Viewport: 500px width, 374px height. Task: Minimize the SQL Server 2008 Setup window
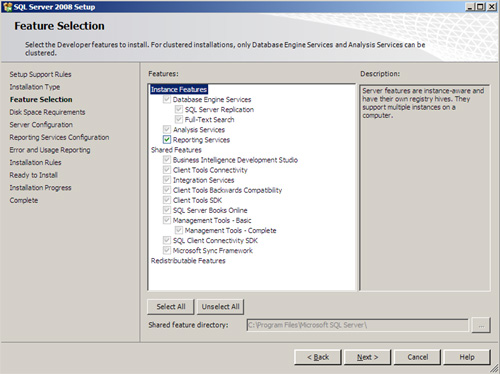(x=470, y=7)
